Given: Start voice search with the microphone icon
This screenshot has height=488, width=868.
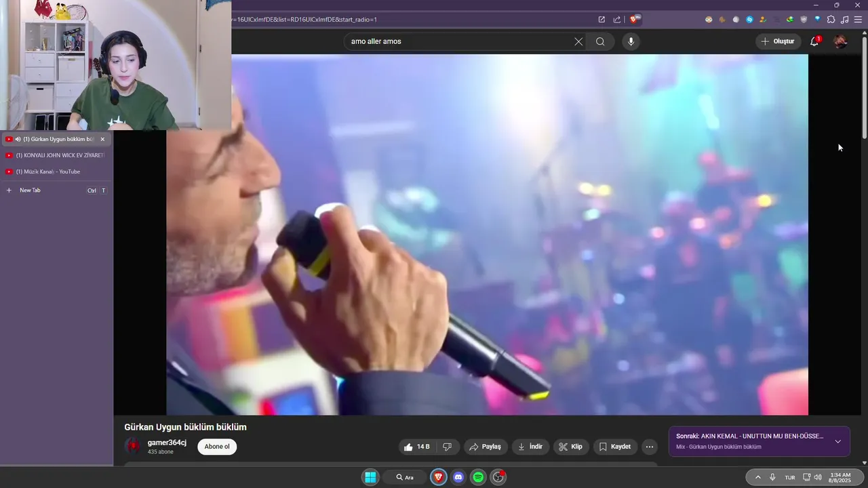Looking at the screenshot, I should point(631,41).
